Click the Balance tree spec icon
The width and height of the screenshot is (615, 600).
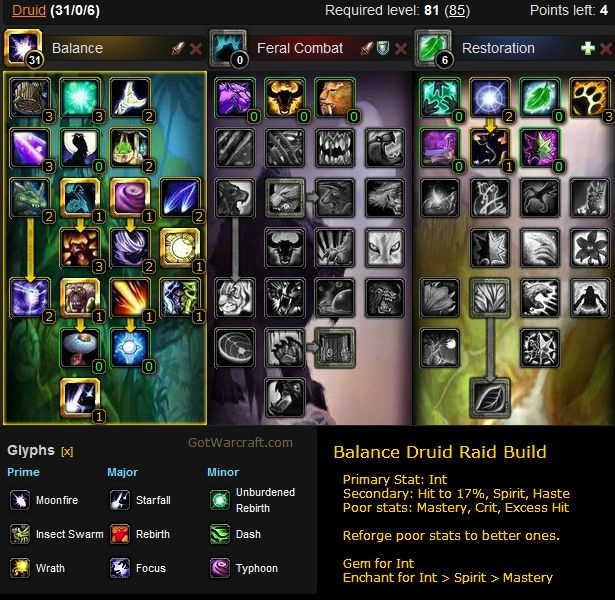pyautogui.click(x=22, y=47)
